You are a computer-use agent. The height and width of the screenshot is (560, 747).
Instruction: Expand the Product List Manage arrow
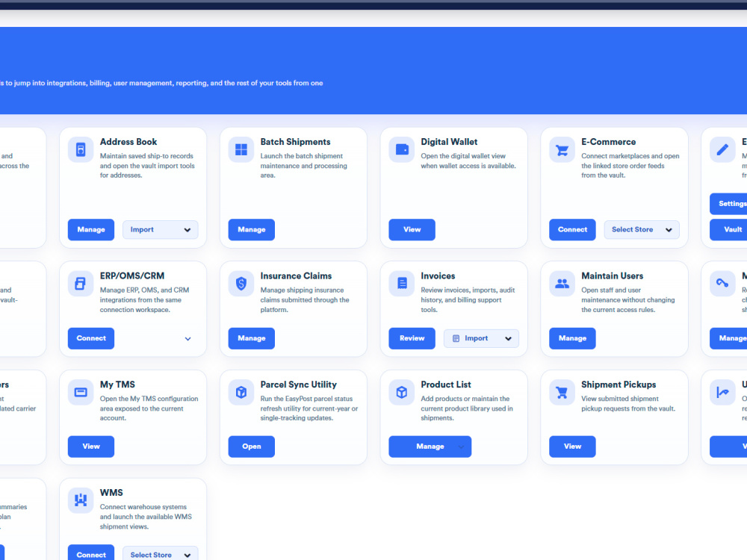(x=461, y=447)
